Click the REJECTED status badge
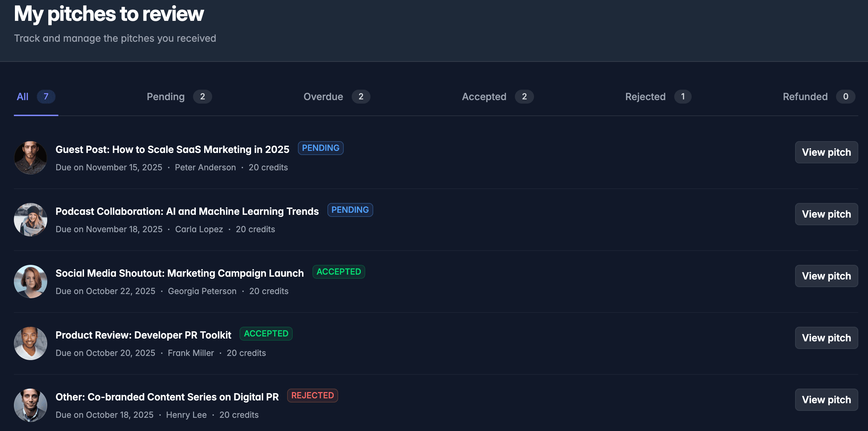This screenshot has height=431, width=868. click(x=312, y=396)
